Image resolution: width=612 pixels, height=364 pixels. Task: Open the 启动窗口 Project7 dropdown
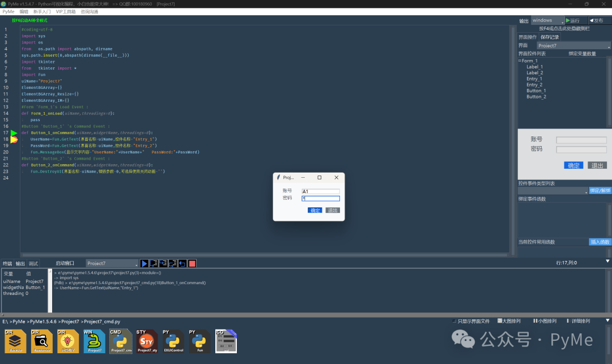112,263
